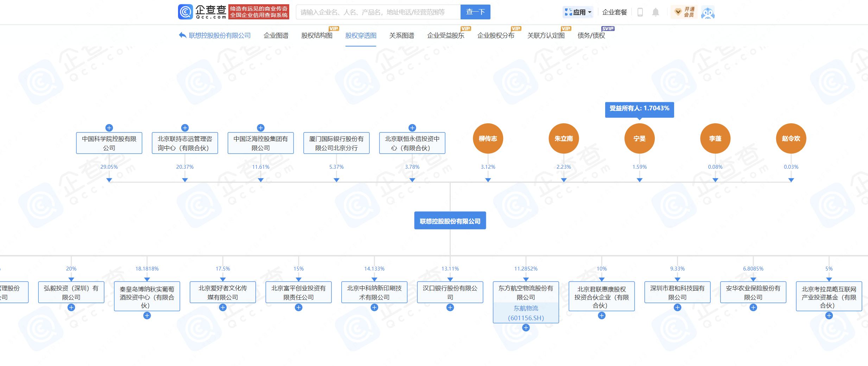Click the open membership VIP icon
Image resolution: width=868 pixels, height=366 pixels.
coord(684,12)
